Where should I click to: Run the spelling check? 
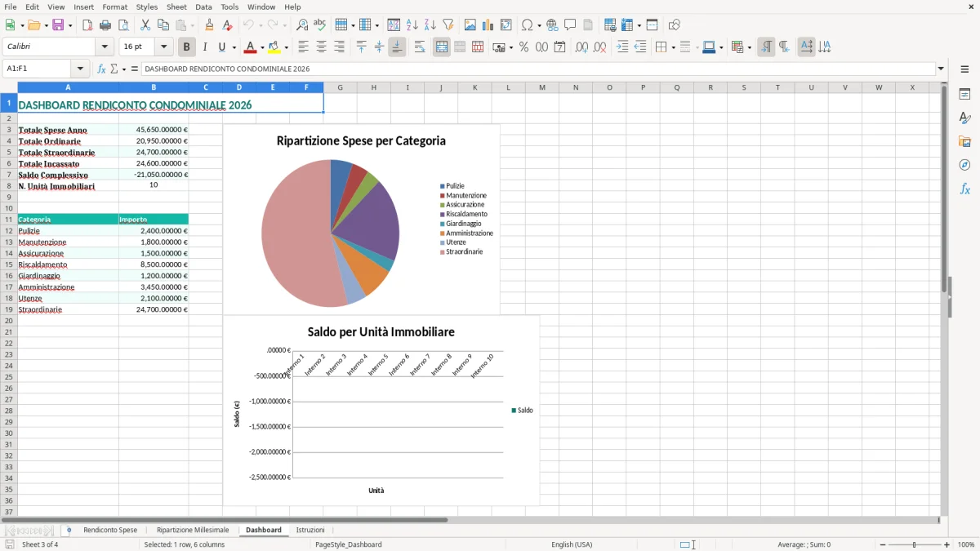[320, 25]
